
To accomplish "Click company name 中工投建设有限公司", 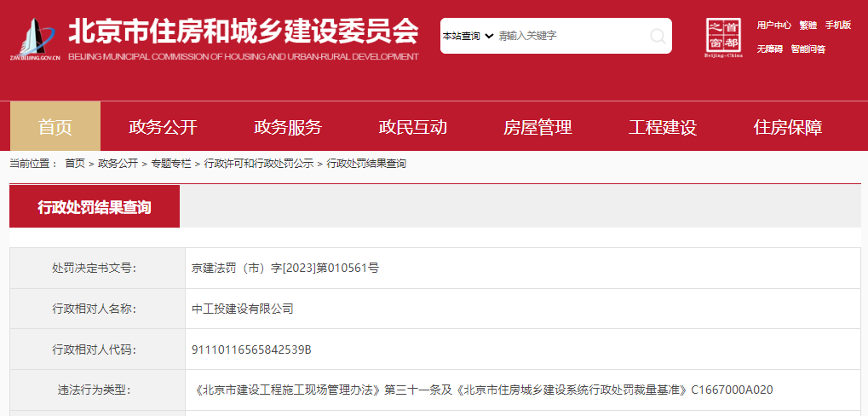I will point(243,309).
